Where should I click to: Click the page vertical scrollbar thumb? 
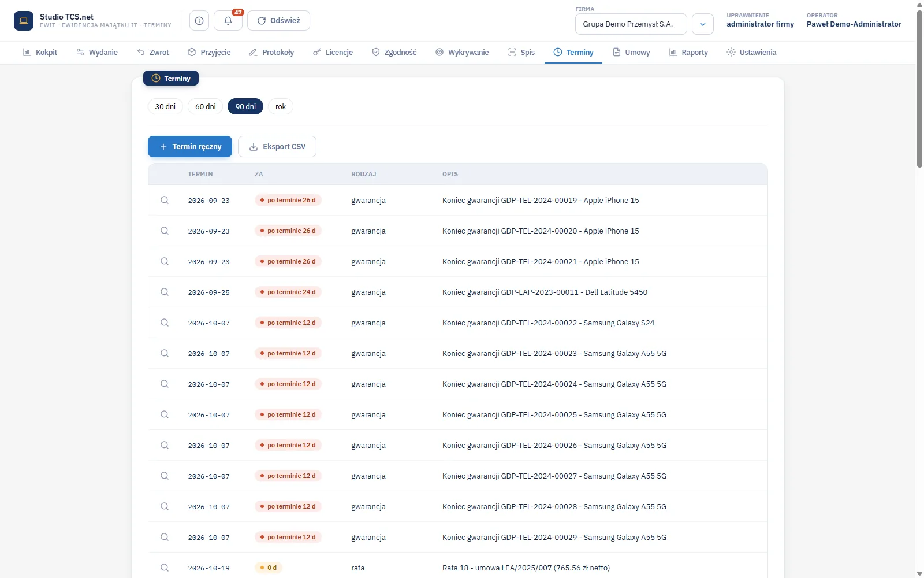[x=919, y=88]
